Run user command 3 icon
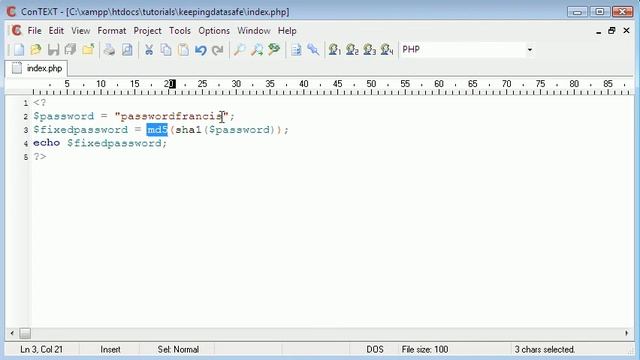The width and height of the screenshot is (640, 360). point(369,50)
